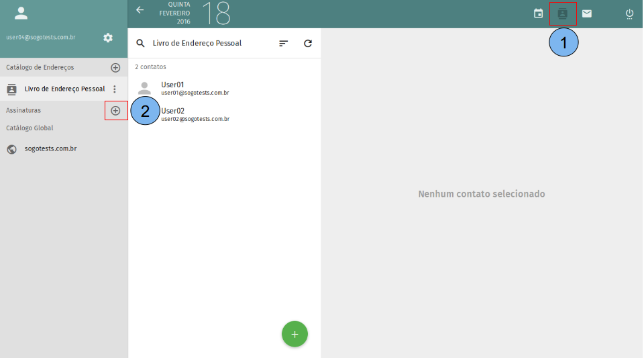Refresh the contact list
Image resolution: width=644 pixels, height=358 pixels.
point(308,43)
